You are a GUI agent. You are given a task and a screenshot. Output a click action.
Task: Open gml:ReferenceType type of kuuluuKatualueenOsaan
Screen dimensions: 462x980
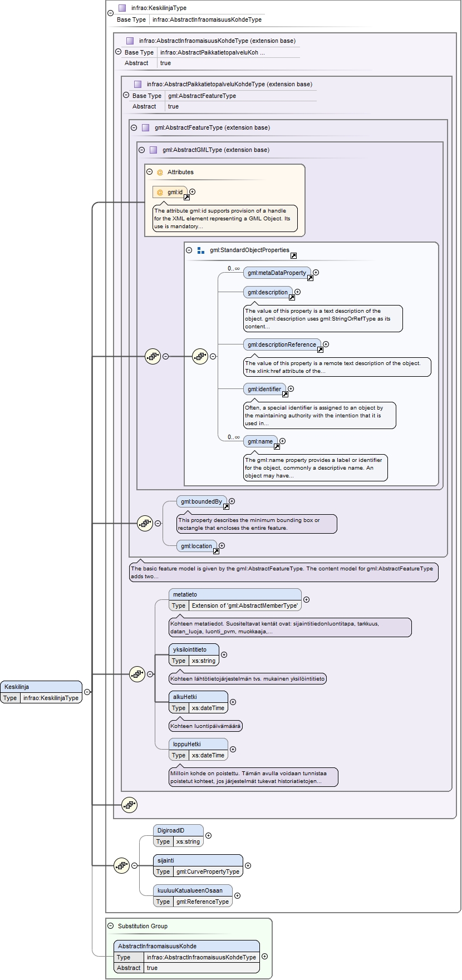(x=203, y=902)
